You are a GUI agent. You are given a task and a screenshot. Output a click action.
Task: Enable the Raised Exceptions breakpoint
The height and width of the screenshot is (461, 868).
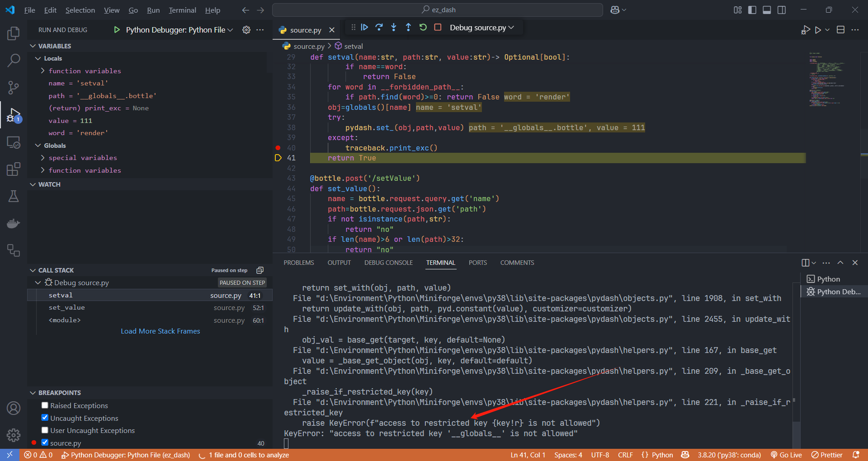[x=45, y=405]
